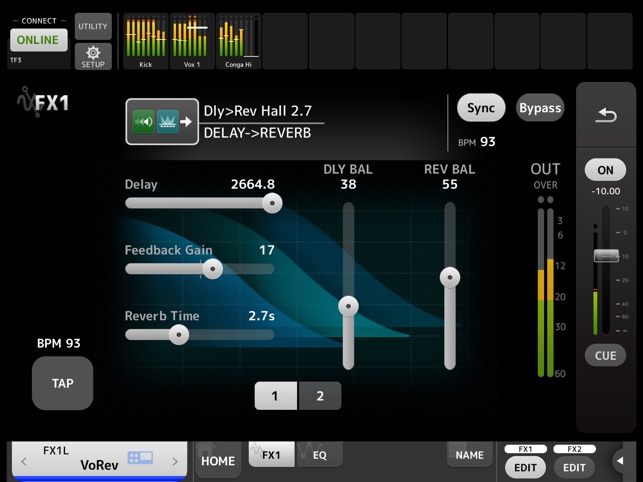This screenshot has width=643, height=482.
Task: Adjust the DLY BAL vertical slider
Action: [x=348, y=306]
